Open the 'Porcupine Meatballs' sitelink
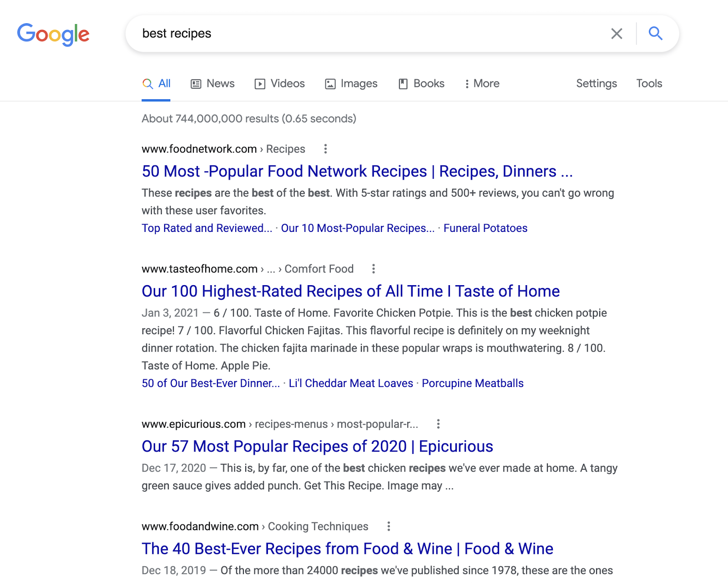This screenshot has height=583, width=728. (x=473, y=383)
